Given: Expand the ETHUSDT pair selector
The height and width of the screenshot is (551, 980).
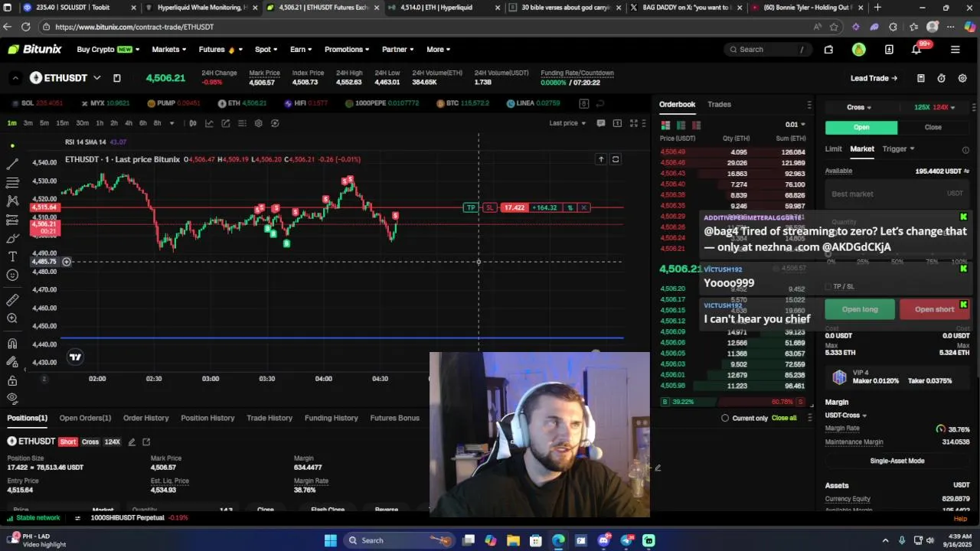Looking at the screenshot, I should (97, 78).
